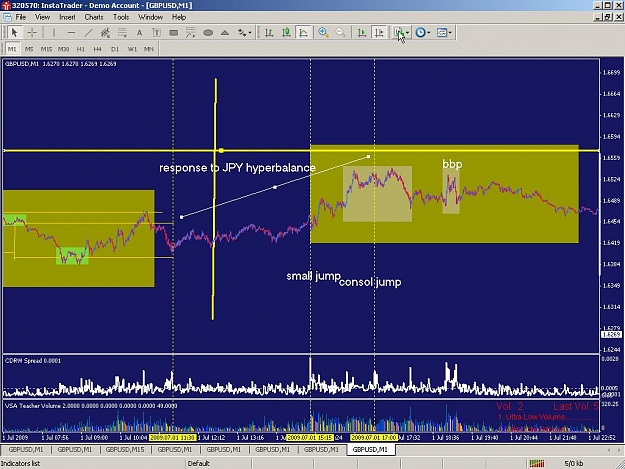Zoom in on the chart
This screenshot has height=469, width=625.
323,33
